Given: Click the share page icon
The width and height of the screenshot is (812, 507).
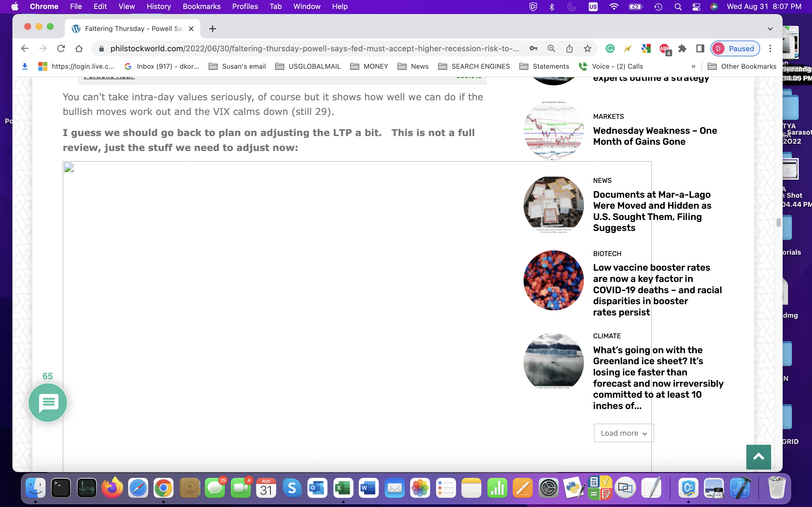Looking at the screenshot, I should [x=570, y=49].
